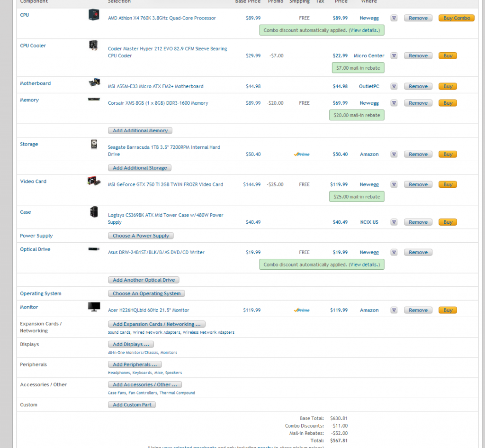Screen dimensions: 485x448
Task: Expand the merchant dropdown for Video Card
Action: coord(394,184)
